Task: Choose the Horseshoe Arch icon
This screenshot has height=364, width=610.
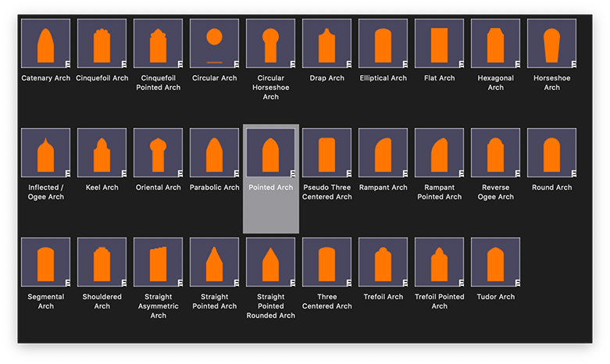Action: pos(551,44)
